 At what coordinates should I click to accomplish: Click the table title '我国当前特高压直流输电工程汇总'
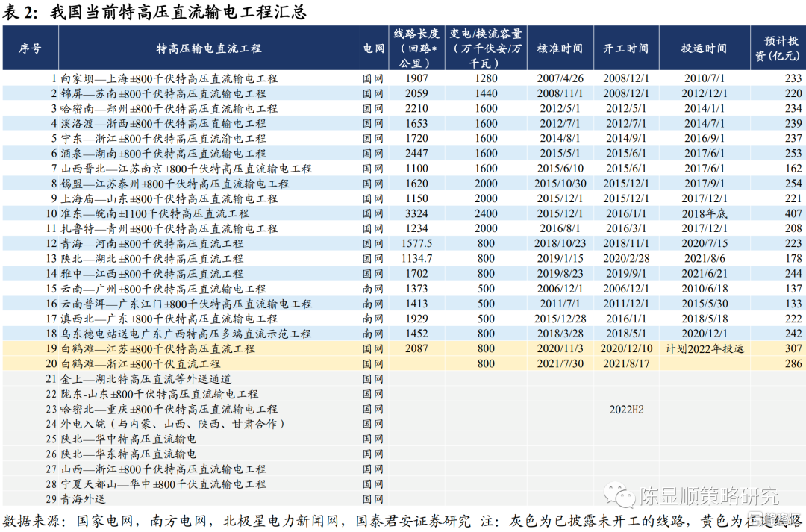[x=178, y=12]
